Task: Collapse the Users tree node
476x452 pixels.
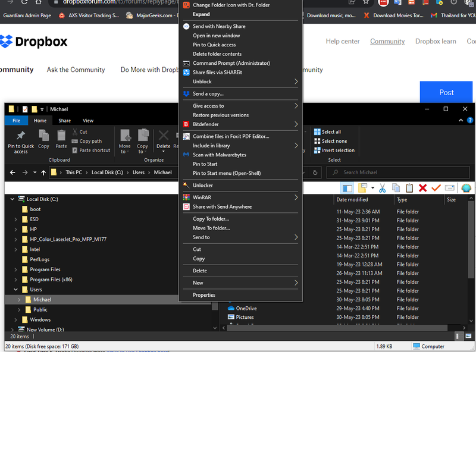Action: (x=16, y=290)
